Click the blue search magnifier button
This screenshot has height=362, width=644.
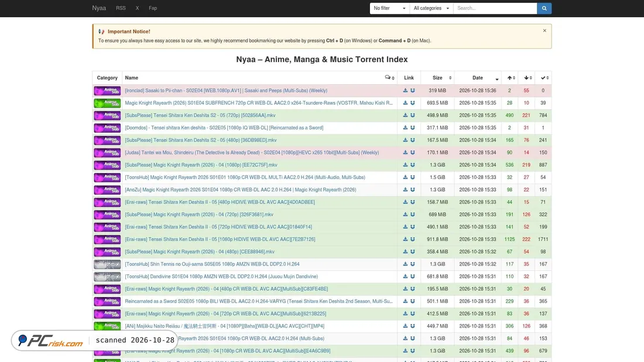[x=544, y=8]
